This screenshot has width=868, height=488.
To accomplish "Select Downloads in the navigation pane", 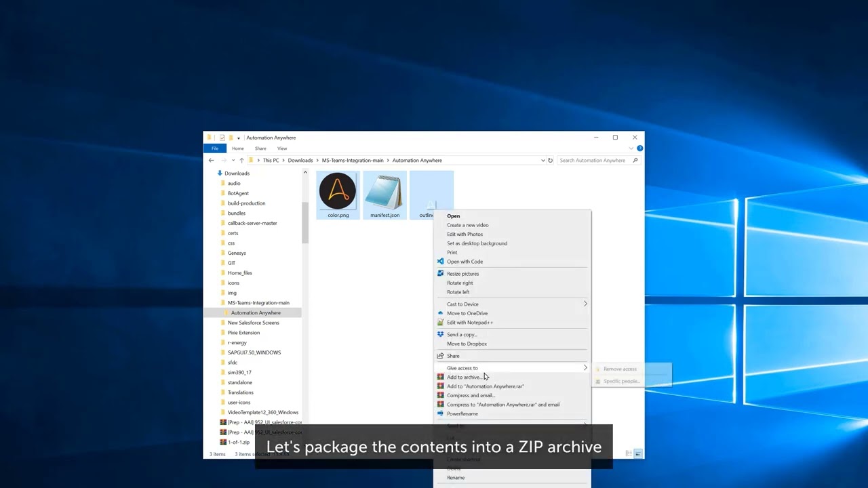I will (237, 174).
